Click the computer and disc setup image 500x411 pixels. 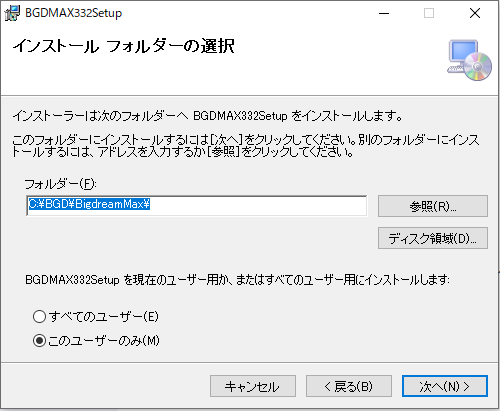click(469, 60)
